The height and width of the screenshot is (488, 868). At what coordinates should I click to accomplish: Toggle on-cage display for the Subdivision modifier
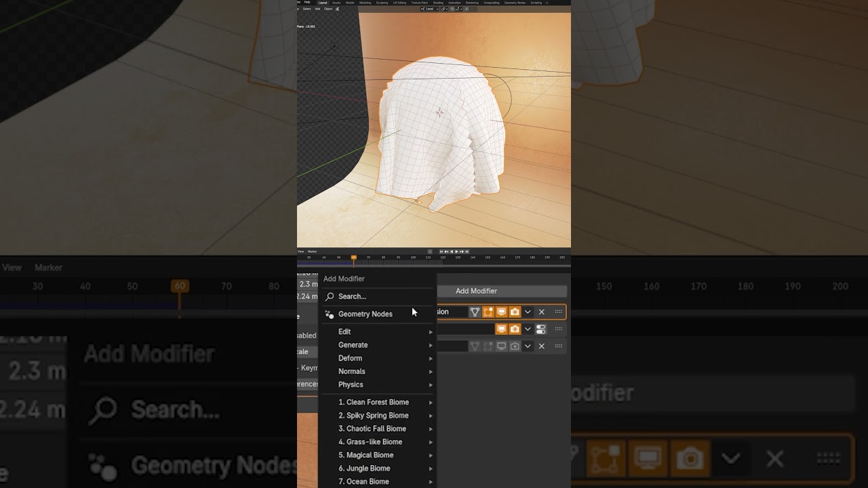click(475, 312)
